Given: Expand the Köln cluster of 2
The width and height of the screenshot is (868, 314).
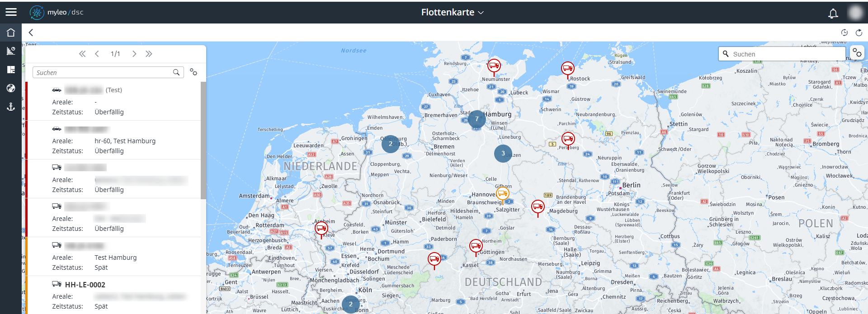Looking at the screenshot, I should click(x=351, y=304).
